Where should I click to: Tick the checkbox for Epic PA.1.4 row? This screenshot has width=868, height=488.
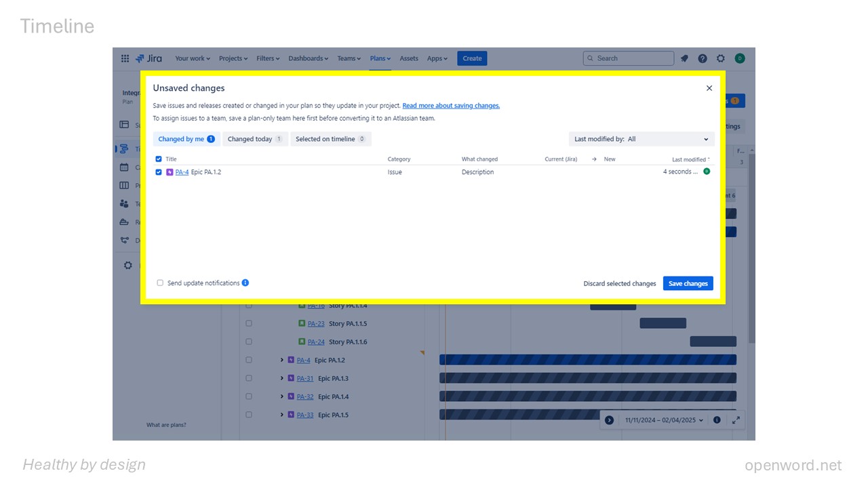pos(249,396)
